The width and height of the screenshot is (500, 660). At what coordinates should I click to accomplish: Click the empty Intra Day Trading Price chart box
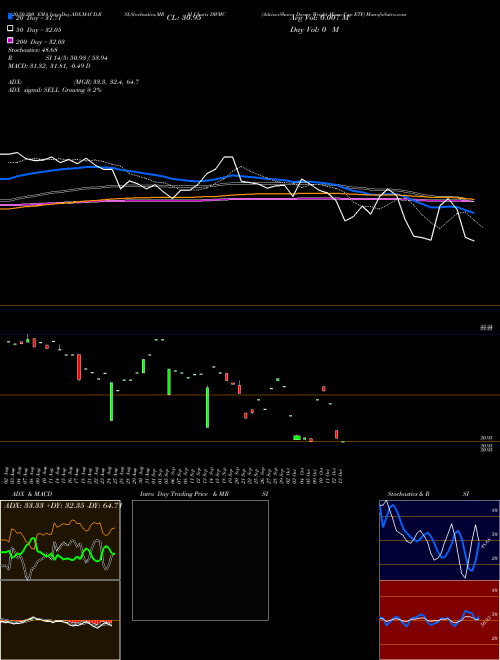(200, 560)
